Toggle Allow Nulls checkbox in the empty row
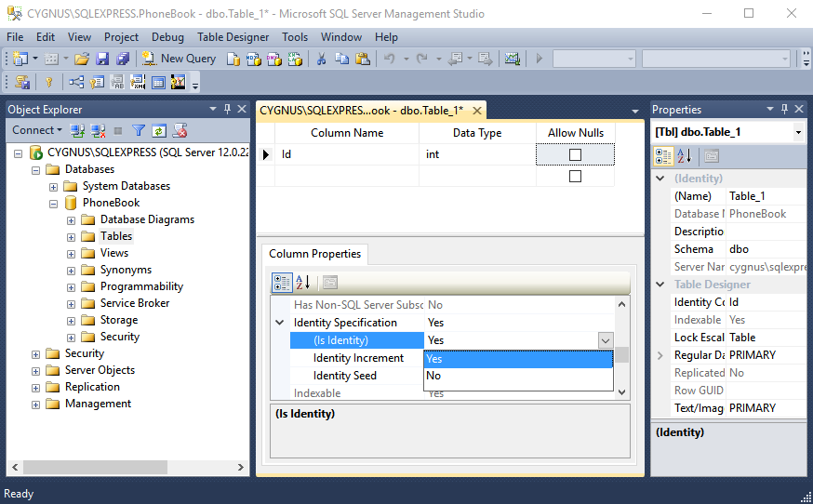The width and height of the screenshot is (813, 504). coord(575,177)
